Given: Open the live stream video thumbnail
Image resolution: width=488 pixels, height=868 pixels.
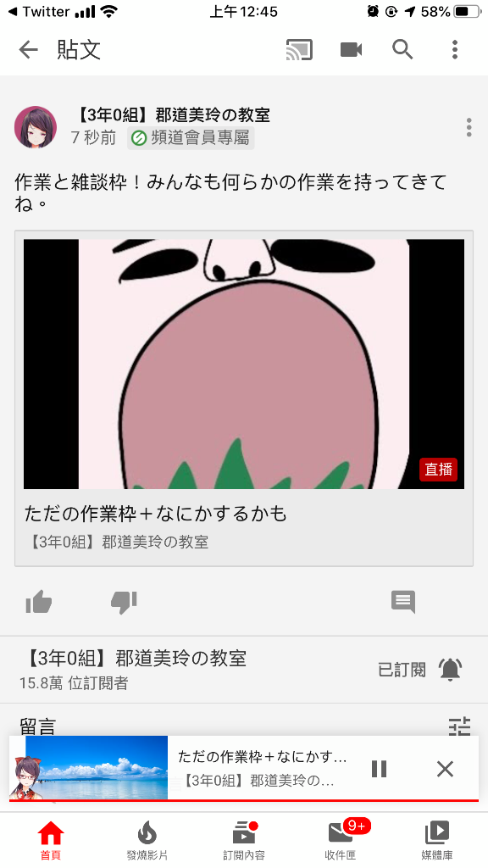Looking at the screenshot, I should [244, 364].
